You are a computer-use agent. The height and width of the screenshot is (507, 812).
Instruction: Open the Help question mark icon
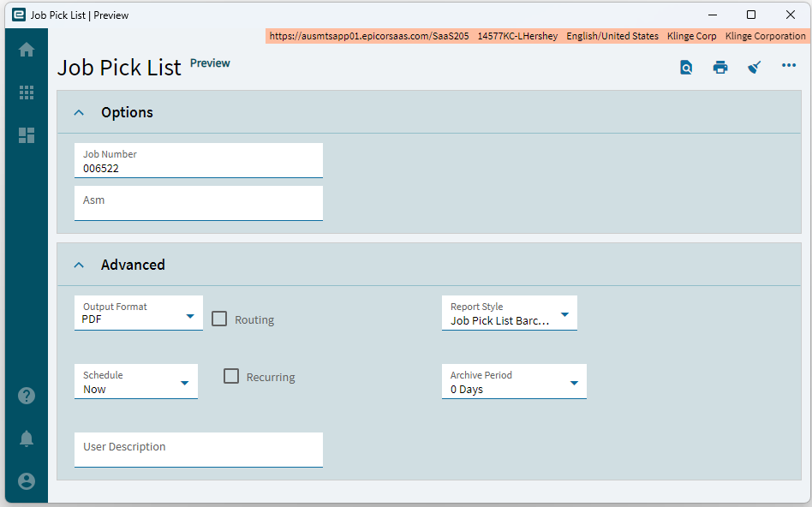pyautogui.click(x=27, y=396)
